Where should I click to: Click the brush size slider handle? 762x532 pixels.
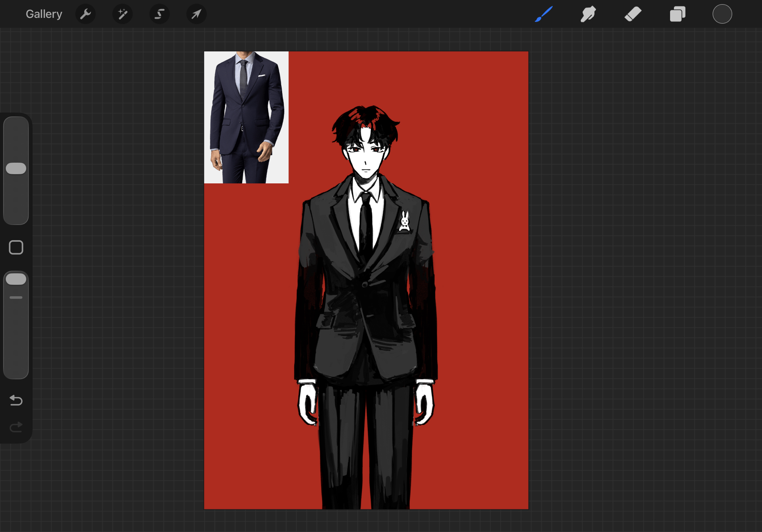pyautogui.click(x=16, y=168)
